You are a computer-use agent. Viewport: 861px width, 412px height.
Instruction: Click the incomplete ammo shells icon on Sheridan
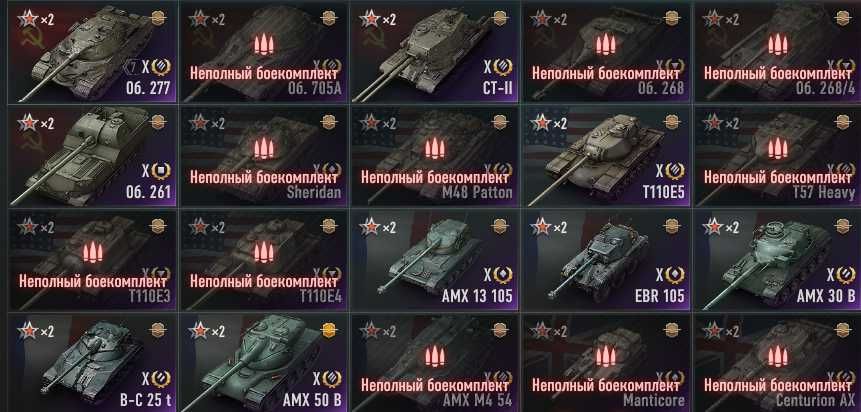[264, 149]
